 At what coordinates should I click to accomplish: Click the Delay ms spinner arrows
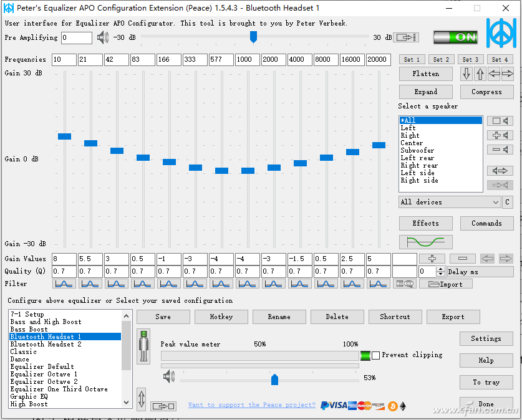pos(440,272)
